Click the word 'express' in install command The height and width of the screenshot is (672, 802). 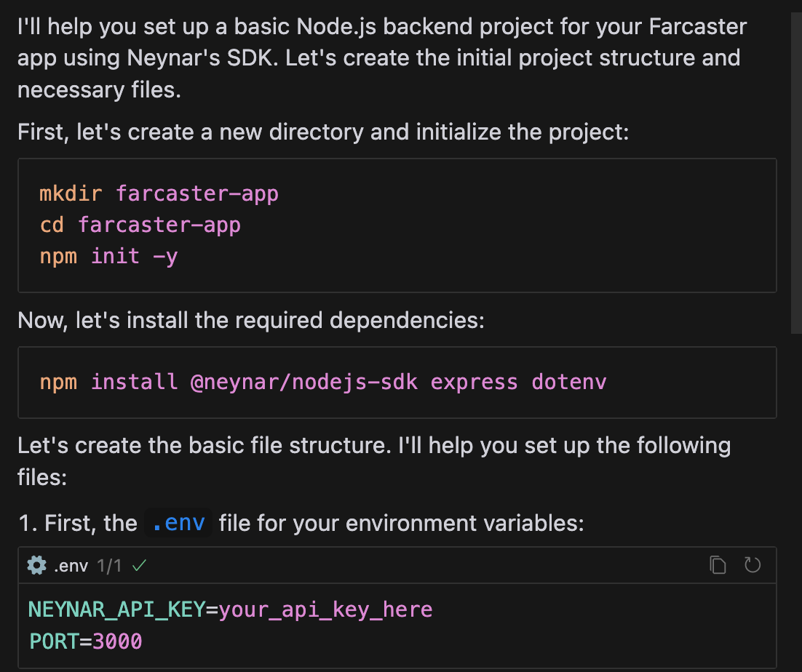(x=475, y=383)
